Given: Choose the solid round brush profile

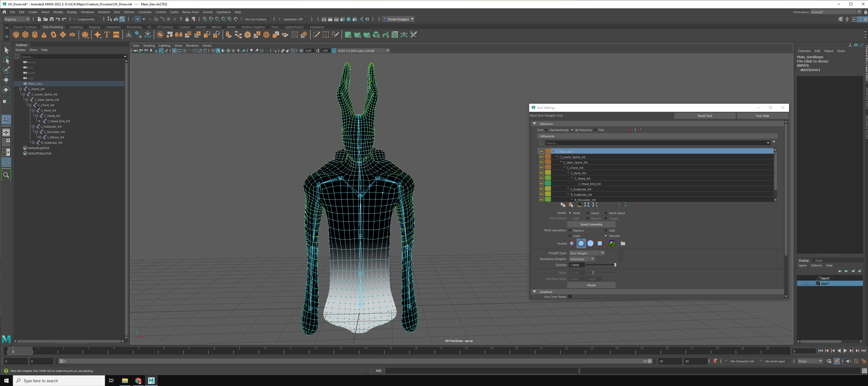Looking at the screenshot, I should 590,243.
